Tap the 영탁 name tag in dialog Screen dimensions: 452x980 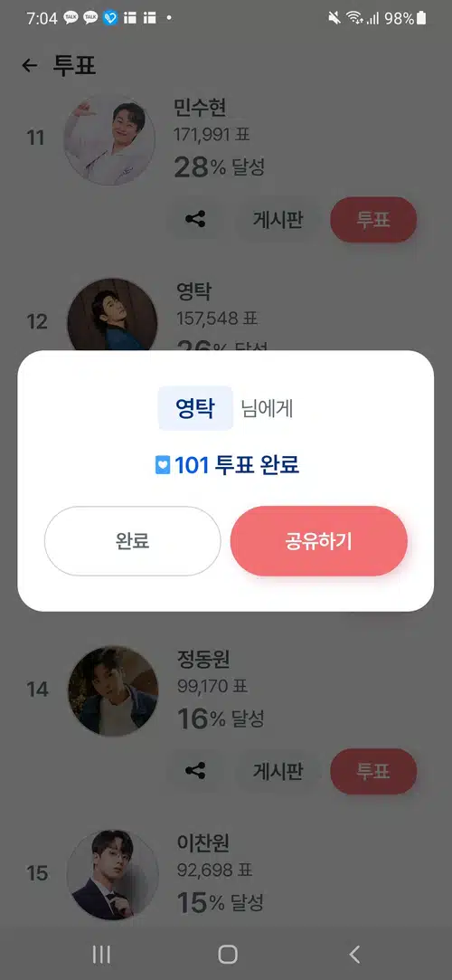195,409
